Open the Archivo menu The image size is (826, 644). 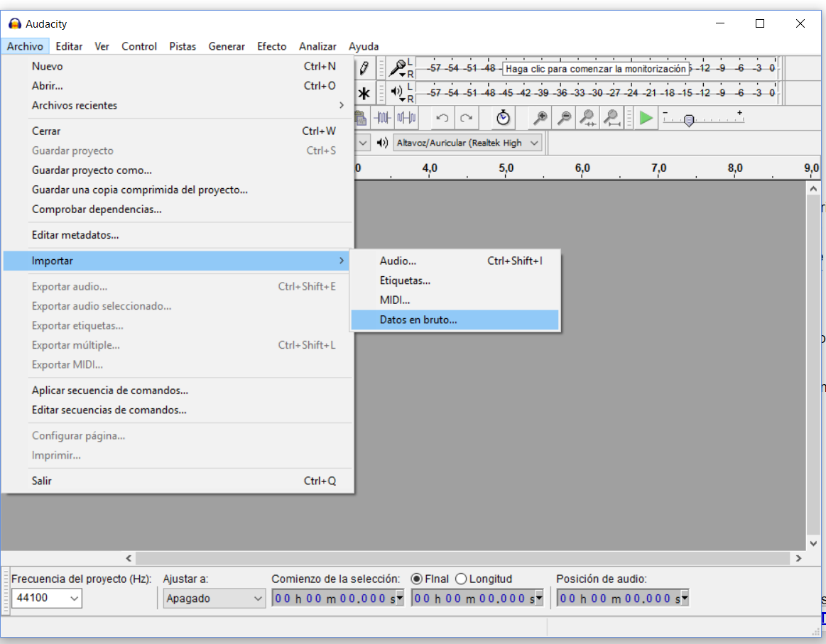coord(25,46)
